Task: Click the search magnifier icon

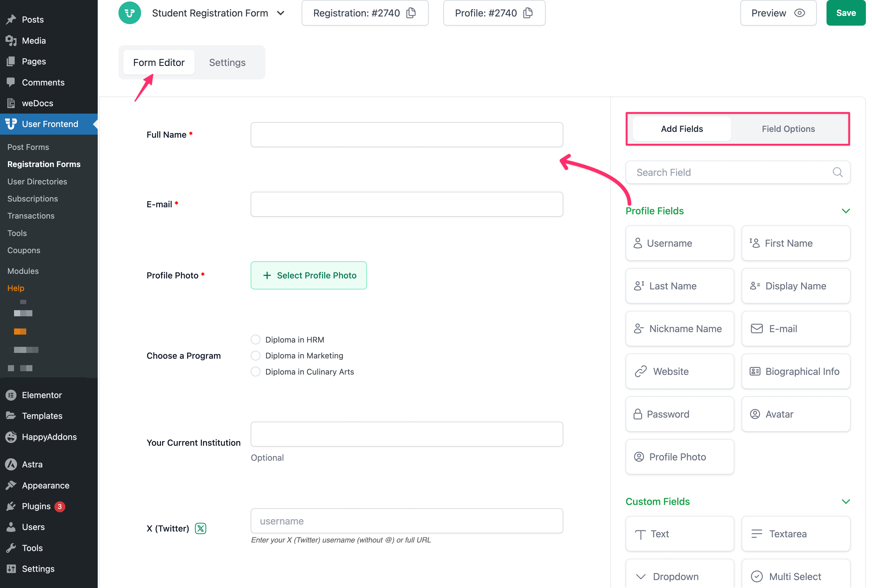Action: point(837,172)
